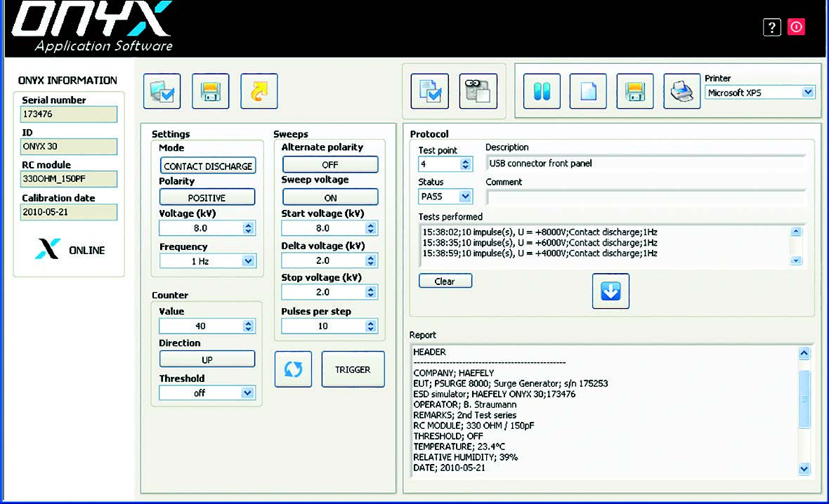Viewport: 829px width, 504px height.
Task: Click the Pulses per step spinner arrows
Action: pyautogui.click(x=371, y=326)
